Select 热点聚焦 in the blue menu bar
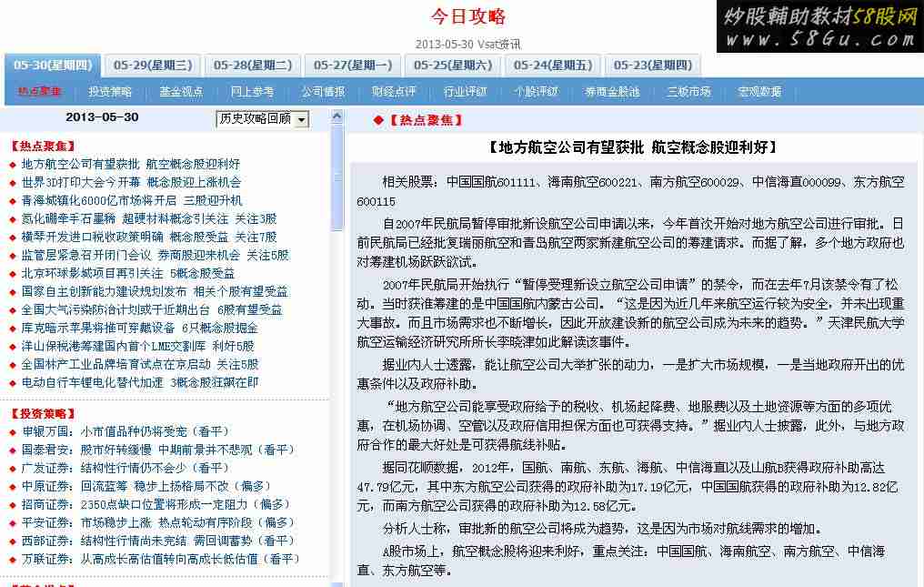The width and height of the screenshot is (924, 587). pos(39,91)
